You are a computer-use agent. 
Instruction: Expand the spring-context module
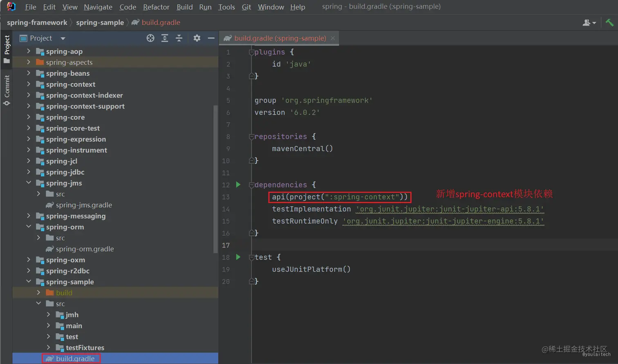(28, 84)
